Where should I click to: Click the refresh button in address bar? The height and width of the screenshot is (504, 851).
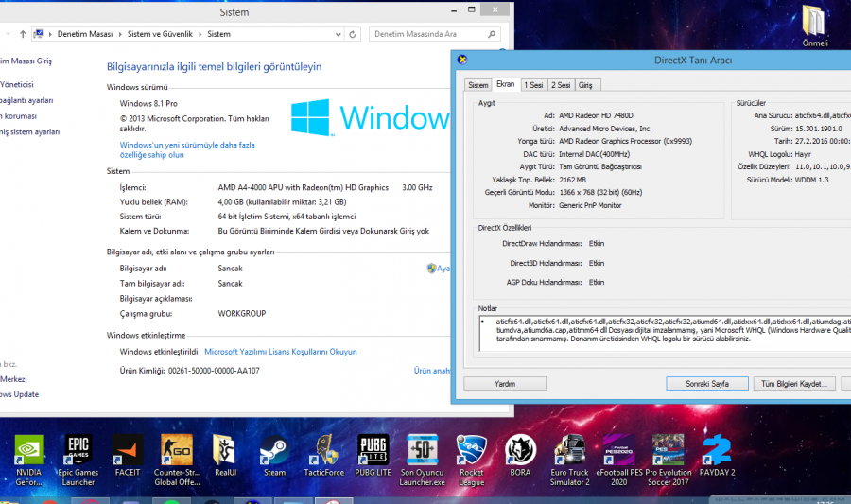(353, 34)
